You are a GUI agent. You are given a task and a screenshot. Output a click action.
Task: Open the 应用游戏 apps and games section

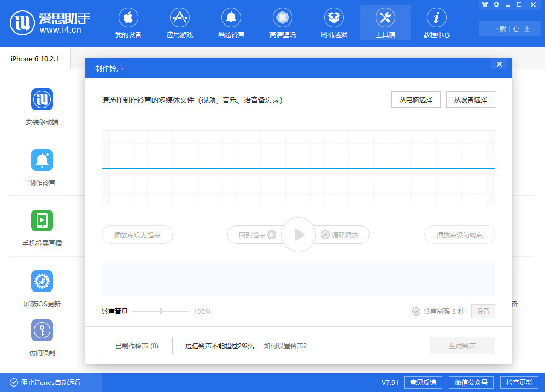pos(179,22)
